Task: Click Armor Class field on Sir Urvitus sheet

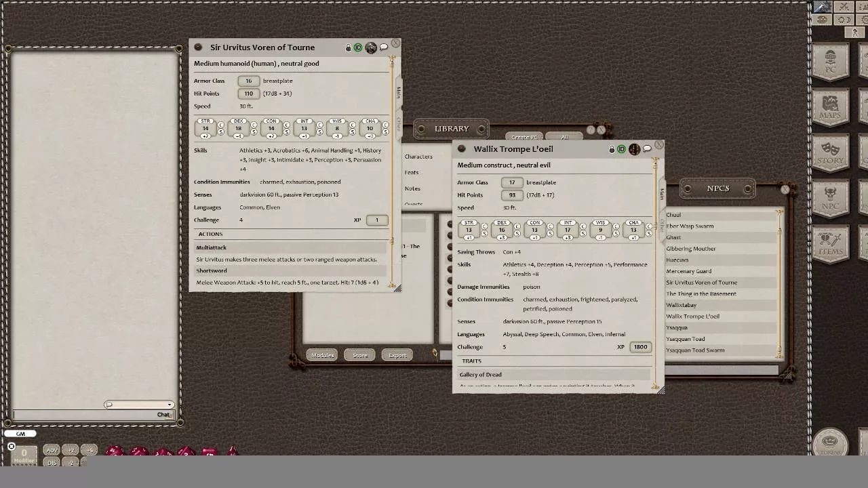Action: click(x=249, y=81)
